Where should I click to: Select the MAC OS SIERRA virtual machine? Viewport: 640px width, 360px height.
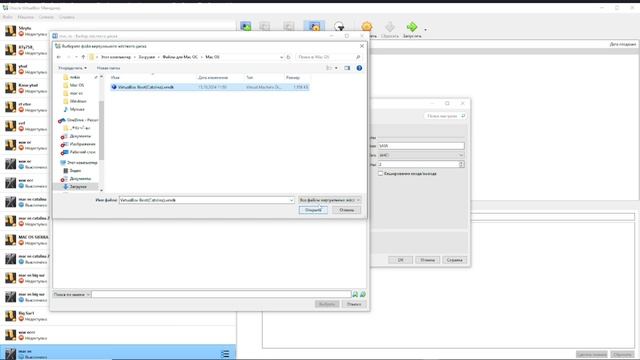(x=25, y=240)
